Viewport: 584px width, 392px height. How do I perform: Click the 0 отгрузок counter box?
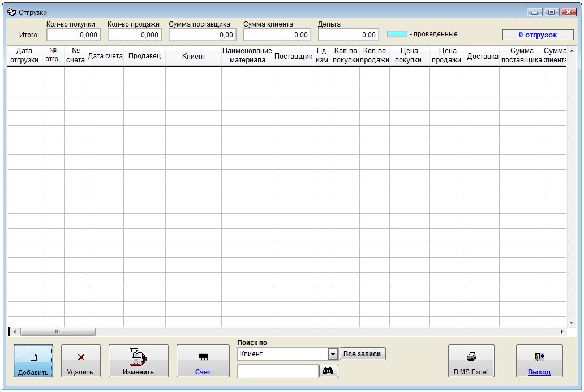[538, 35]
